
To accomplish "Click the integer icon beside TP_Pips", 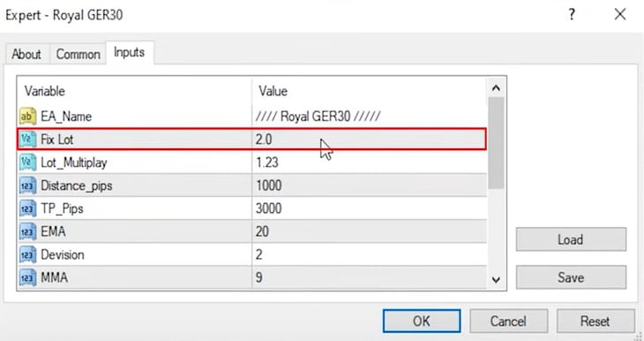I will point(27,208).
